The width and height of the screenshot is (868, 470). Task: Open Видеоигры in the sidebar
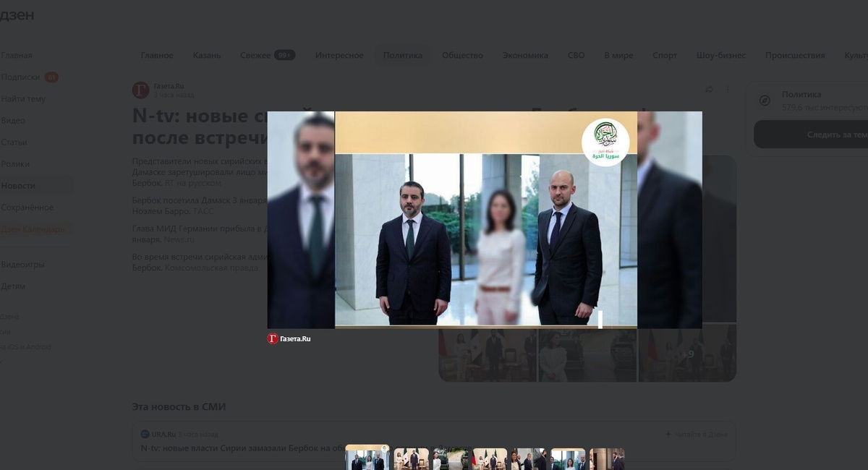coord(22,264)
